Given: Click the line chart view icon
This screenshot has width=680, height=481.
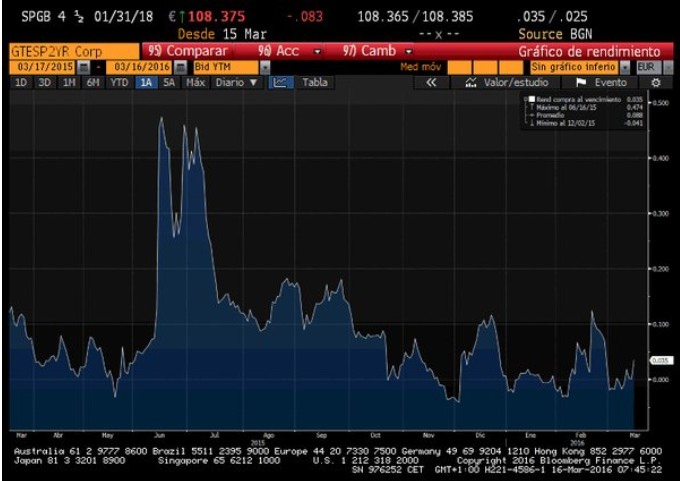Looking at the screenshot, I should (280, 83).
